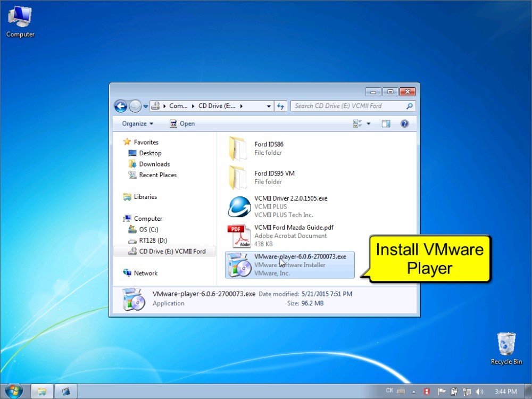Select the VCMII Ford Mazda Guide PDF icon
Screen dimensions: 532x399
coord(239,236)
